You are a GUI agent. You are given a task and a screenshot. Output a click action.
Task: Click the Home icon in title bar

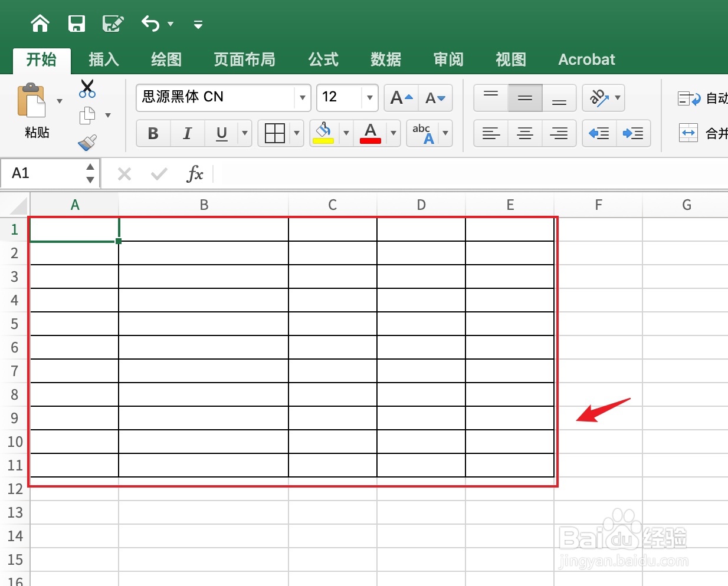40,24
